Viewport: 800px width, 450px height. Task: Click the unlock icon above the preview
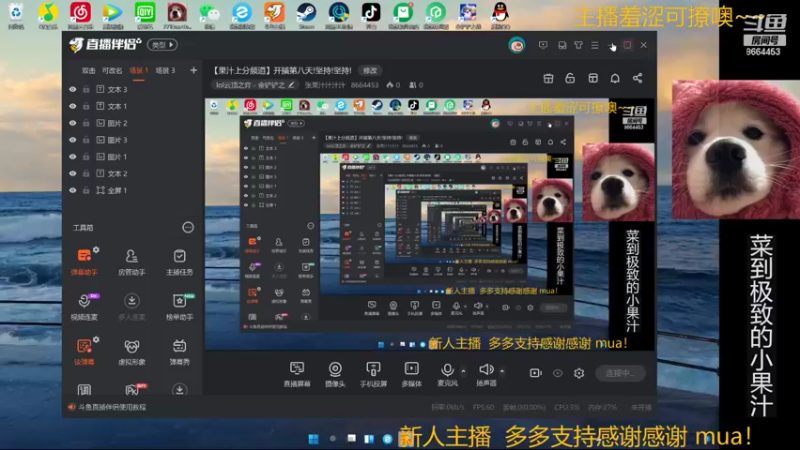point(570,78)
